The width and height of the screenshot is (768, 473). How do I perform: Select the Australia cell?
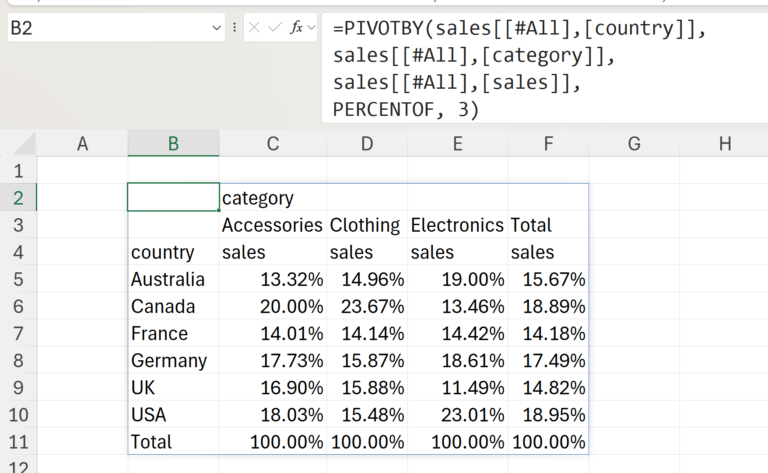[173, 279]
